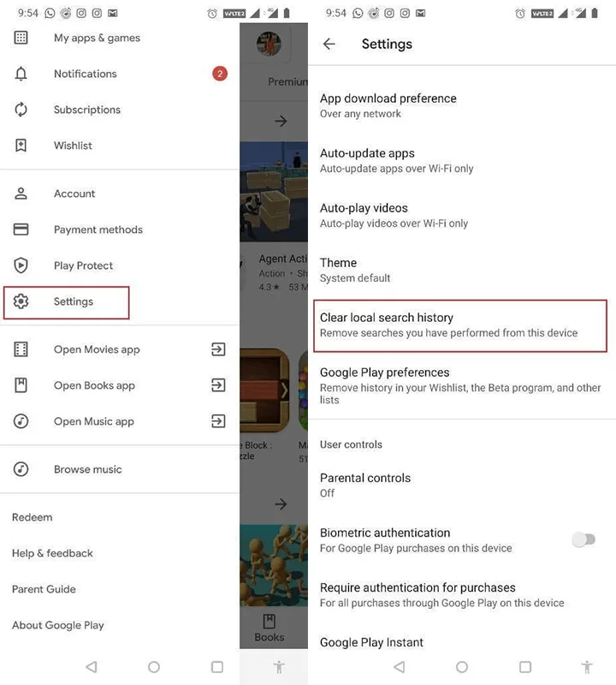Tap the My apps & games grid icon
The width and height of the screenshot is (616, 685).
pos(21,38)
